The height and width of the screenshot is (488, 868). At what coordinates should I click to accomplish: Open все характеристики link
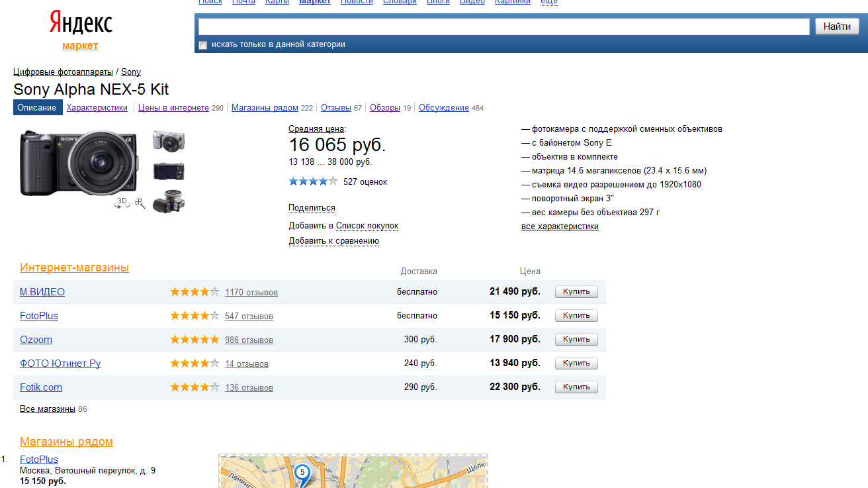560,226
